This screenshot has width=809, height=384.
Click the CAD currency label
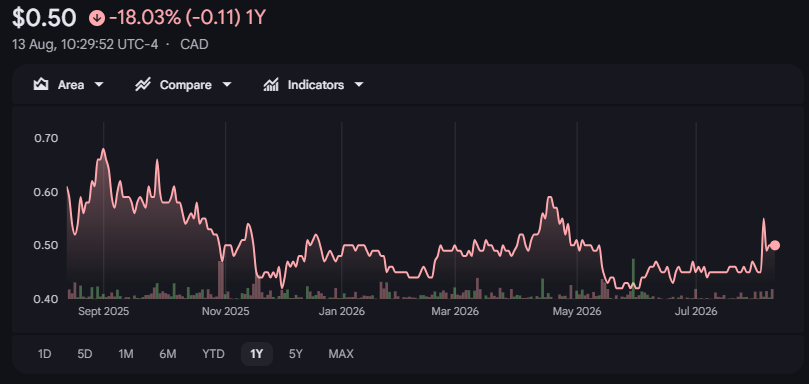point(194,44)
